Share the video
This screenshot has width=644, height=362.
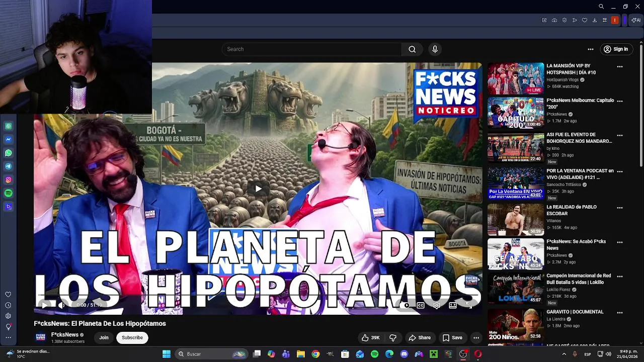tap(420, 338)
